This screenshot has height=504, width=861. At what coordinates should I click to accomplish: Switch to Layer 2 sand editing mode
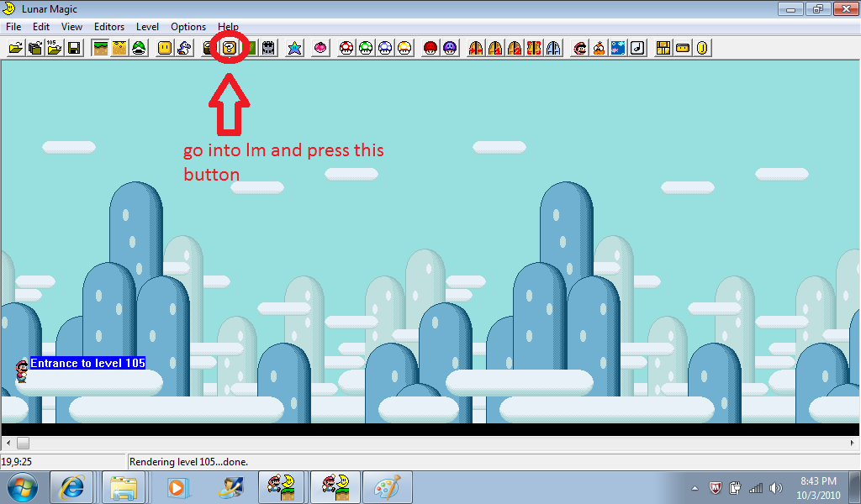(119, 48)
